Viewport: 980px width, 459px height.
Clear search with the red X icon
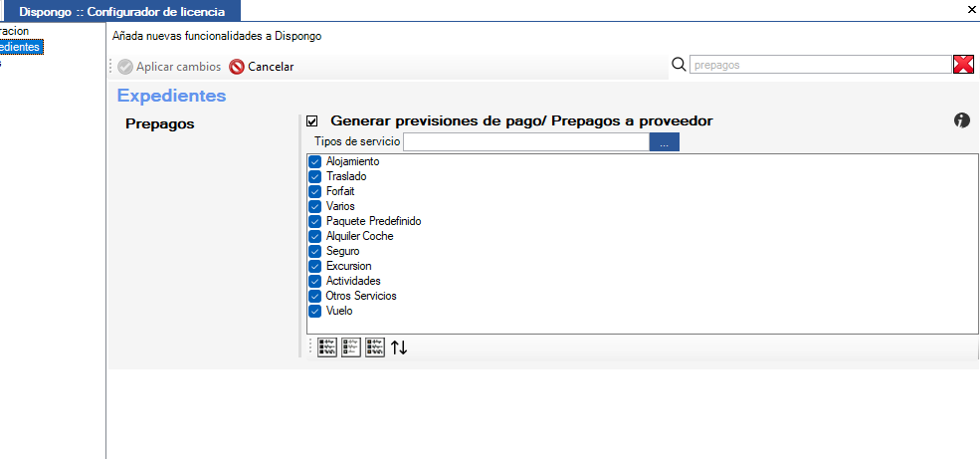(x=964, y=65)
